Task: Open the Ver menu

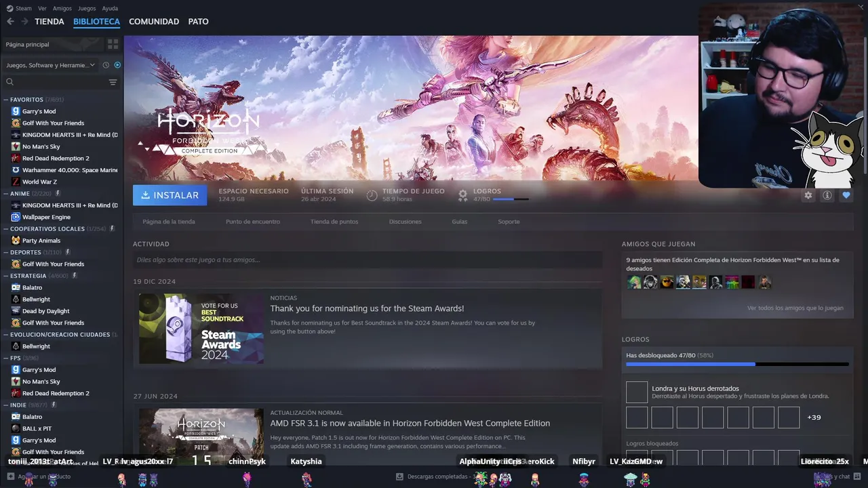Action: point(42,9)
